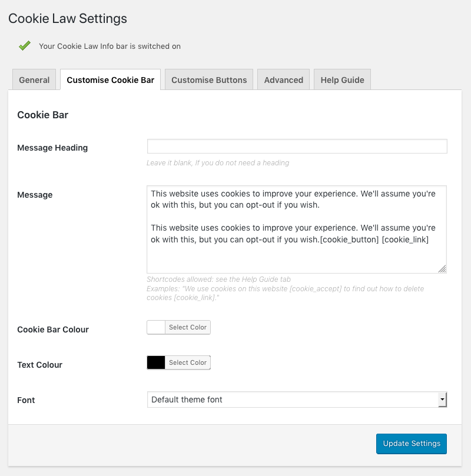Open the Customise Buttons tab

coord(209,80)
